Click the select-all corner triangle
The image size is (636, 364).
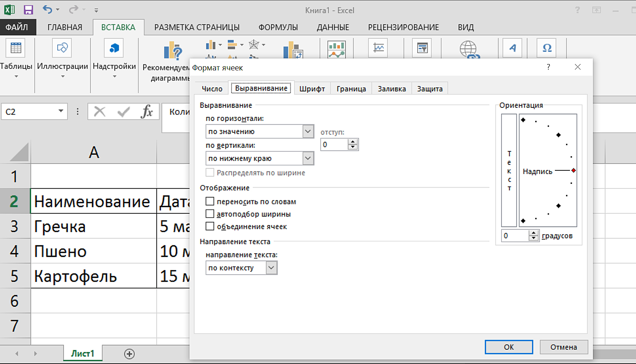(19, 152)
